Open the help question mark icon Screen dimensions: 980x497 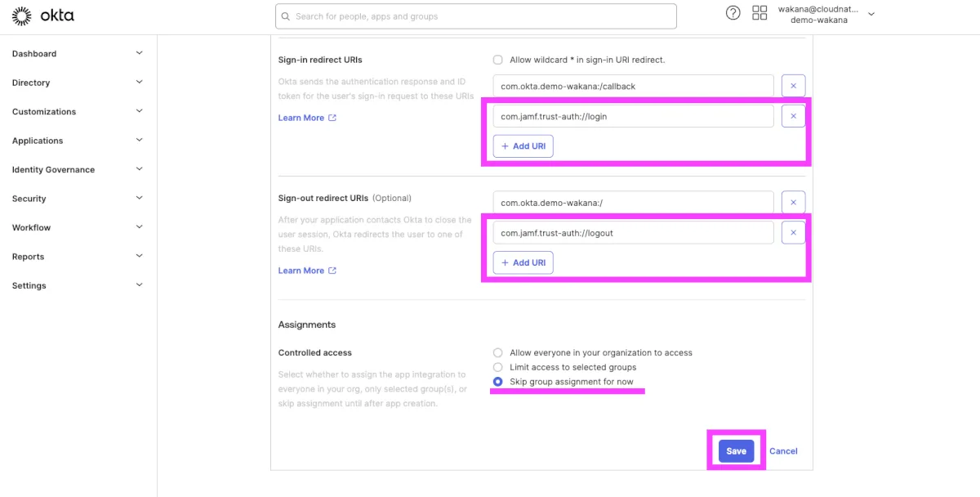(x=733, y=13)
